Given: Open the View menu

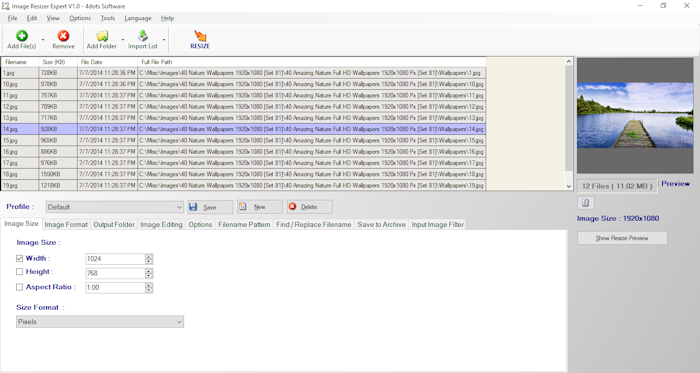Looking at the screenshot, I should (x=53, y=18).
